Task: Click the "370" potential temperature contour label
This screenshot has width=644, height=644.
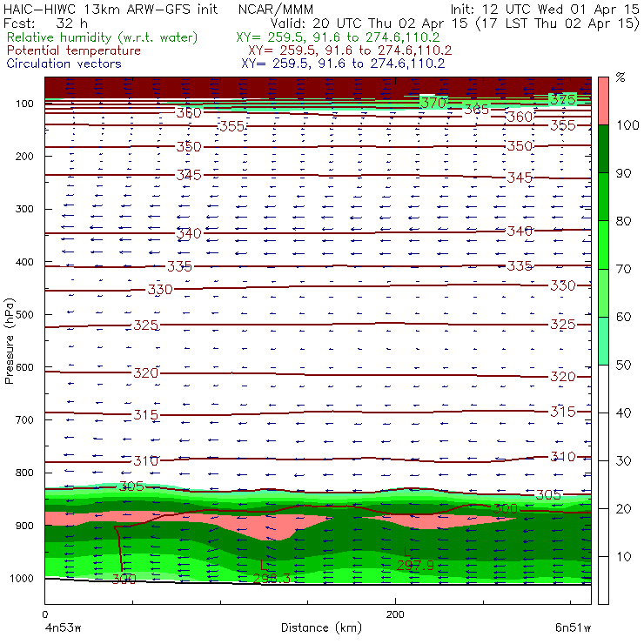Action: click(433, 103)
